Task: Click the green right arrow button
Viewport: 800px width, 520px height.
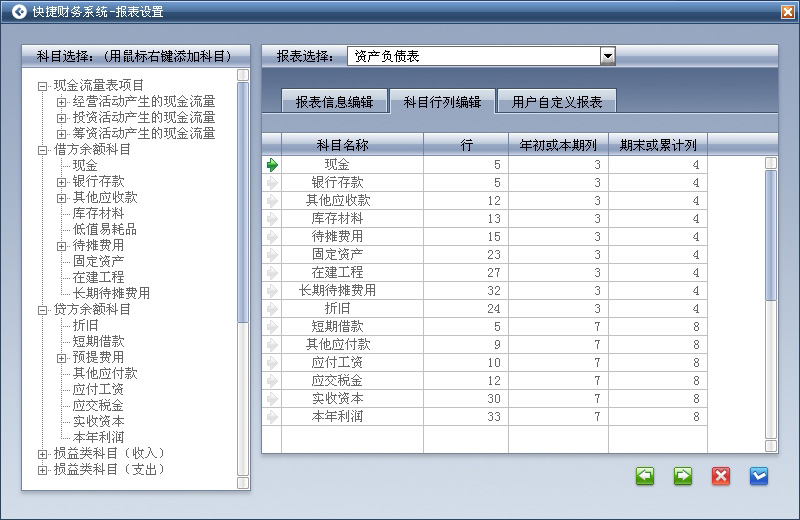Action: [x=683, y=476]
